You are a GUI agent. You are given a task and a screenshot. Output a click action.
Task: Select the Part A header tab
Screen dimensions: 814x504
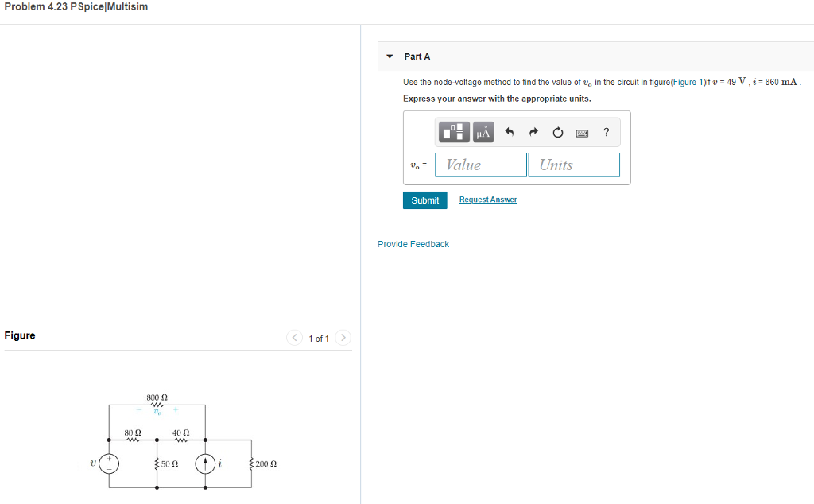tap(417, 56)
